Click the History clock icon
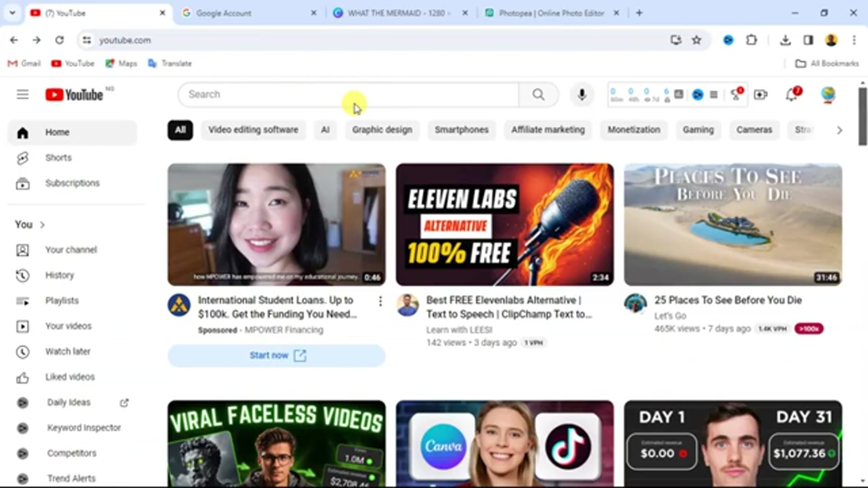Image resolution: width=868 pixels, height=488 pixels. 23,276
